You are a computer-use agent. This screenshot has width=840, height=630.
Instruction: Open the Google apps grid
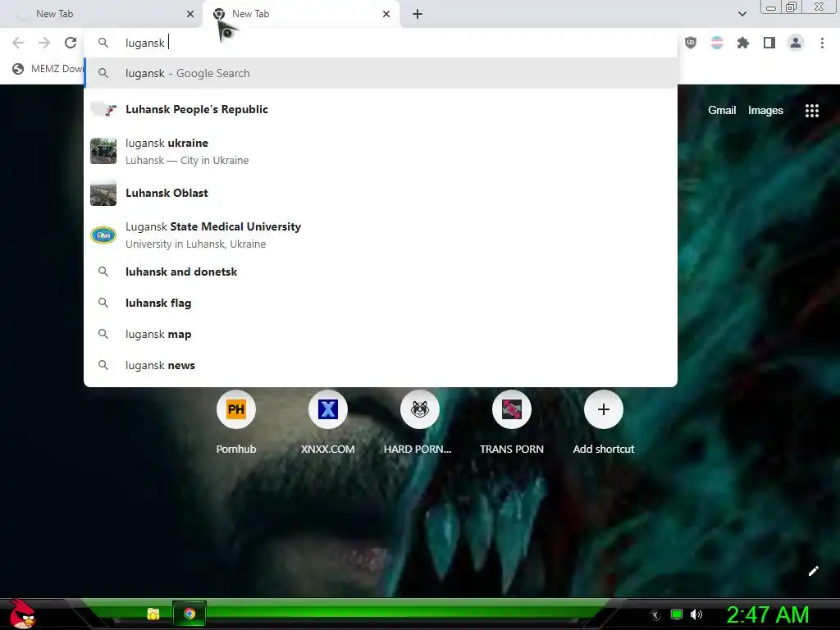pos(812,111)
